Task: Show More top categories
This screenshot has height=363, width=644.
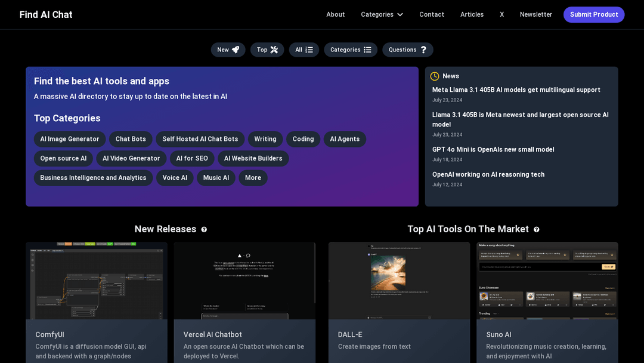Action: coord(253,177)
